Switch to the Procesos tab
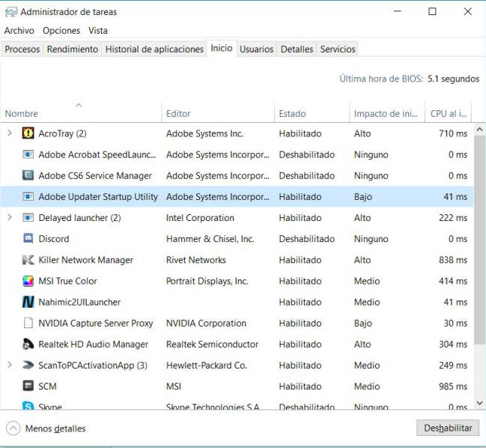This screenshot has width=486, height=448. (22, 49)
